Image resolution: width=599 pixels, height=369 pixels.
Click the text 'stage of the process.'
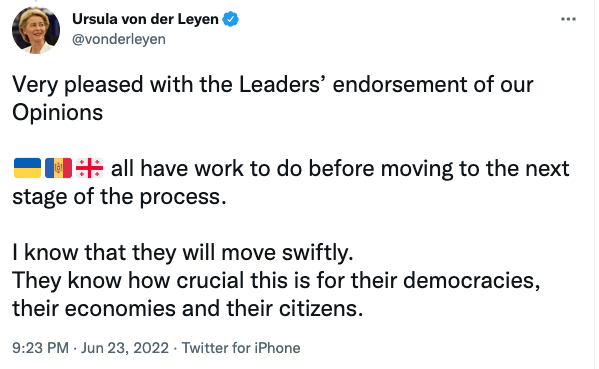[x=120, y=197]
